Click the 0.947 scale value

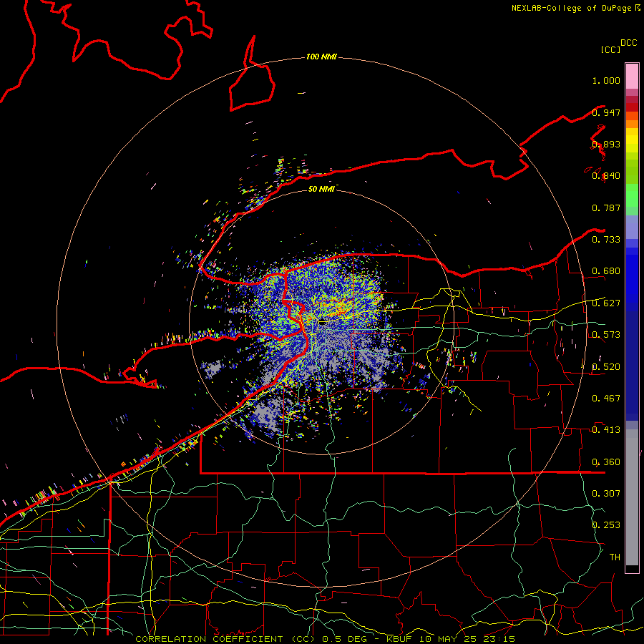[606, 112]
